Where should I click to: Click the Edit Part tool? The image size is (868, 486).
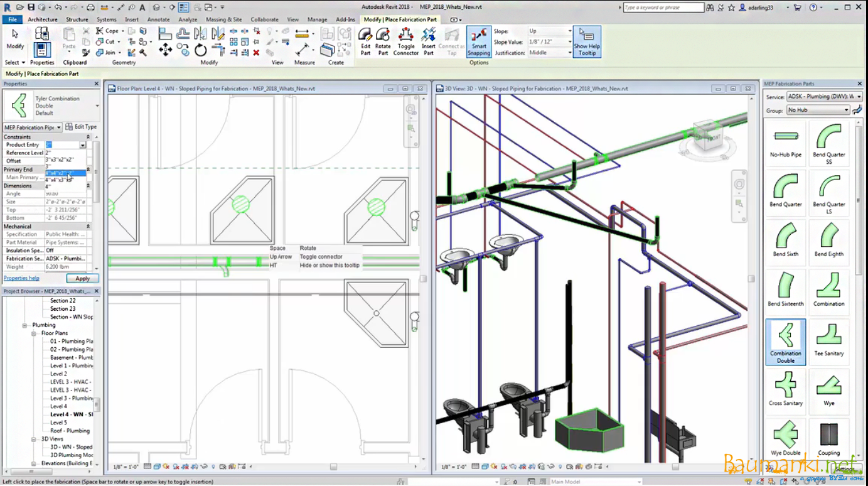tap(365, 41)
